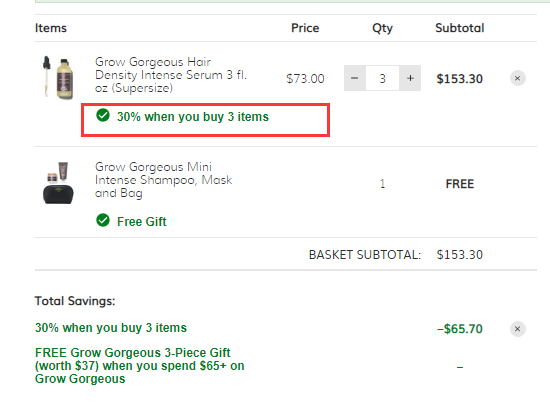Click the Free Gift label
The width and height of the screenshot is (550, 411).
(x=142, y=222)
